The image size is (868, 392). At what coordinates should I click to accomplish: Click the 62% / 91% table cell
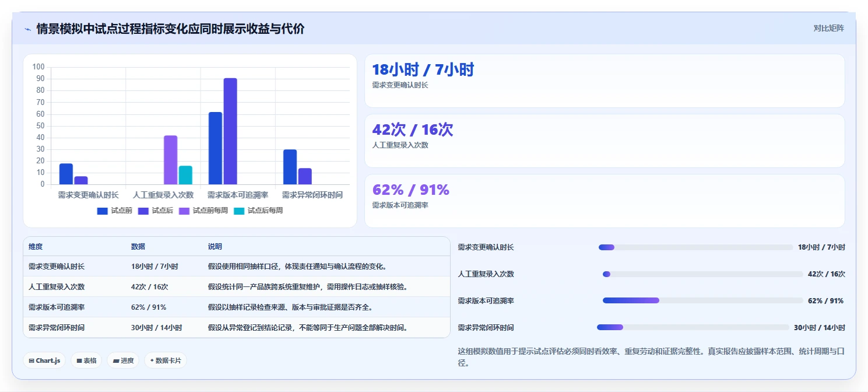tap(149, 307)
